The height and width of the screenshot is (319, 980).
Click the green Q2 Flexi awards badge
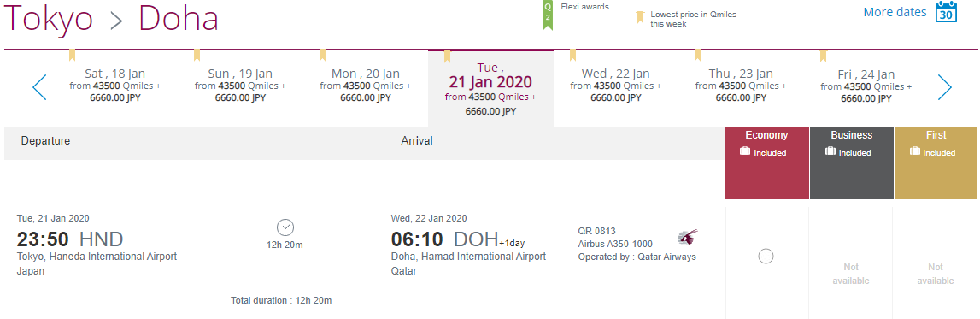tap(548, 15)
